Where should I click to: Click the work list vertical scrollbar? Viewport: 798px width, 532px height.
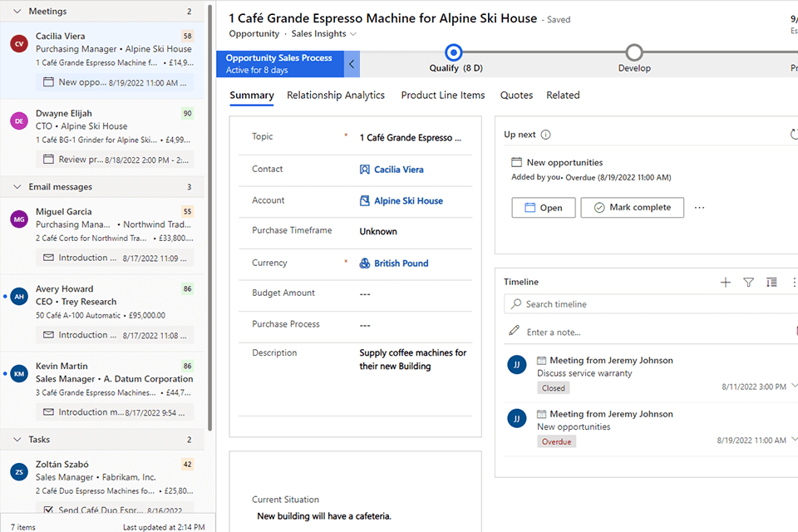coord(211,216)
